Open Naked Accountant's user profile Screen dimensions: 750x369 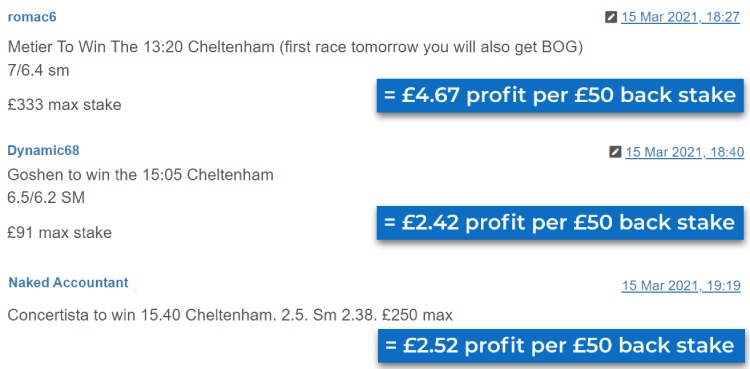(69, 282)
